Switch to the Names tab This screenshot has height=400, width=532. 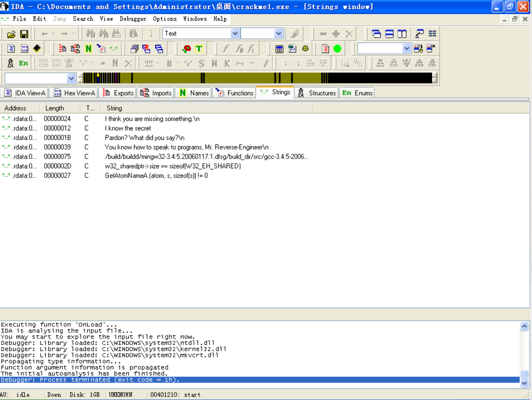(x=194, y=93)
